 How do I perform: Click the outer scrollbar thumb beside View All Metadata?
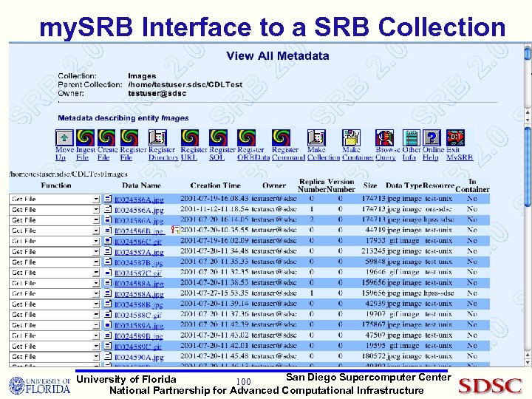click(x=528, y=55)
